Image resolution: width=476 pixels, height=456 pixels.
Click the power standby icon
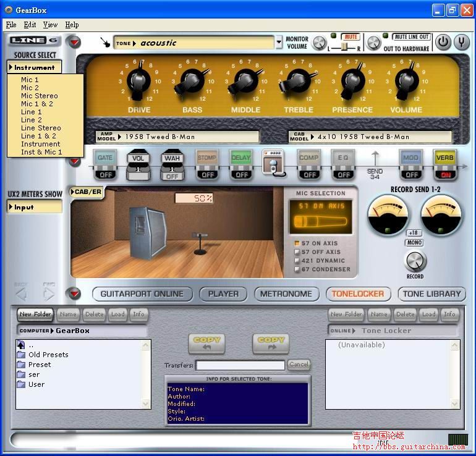443,42
